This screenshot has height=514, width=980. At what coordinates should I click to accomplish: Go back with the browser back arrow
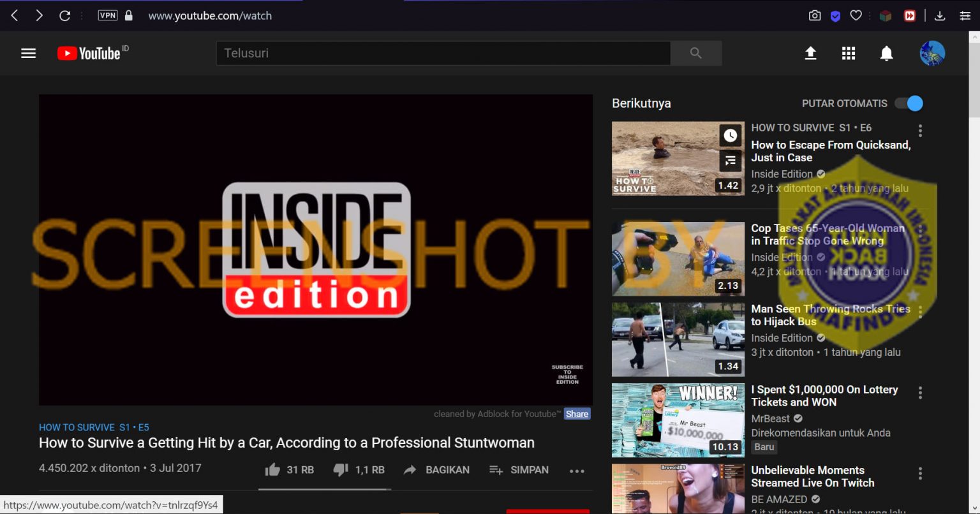coord(15,15)
